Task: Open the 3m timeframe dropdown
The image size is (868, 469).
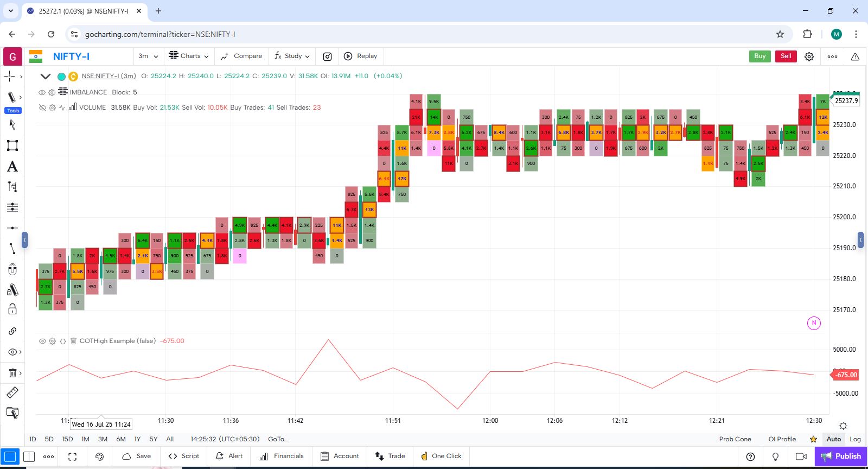Action: [148, 56]
